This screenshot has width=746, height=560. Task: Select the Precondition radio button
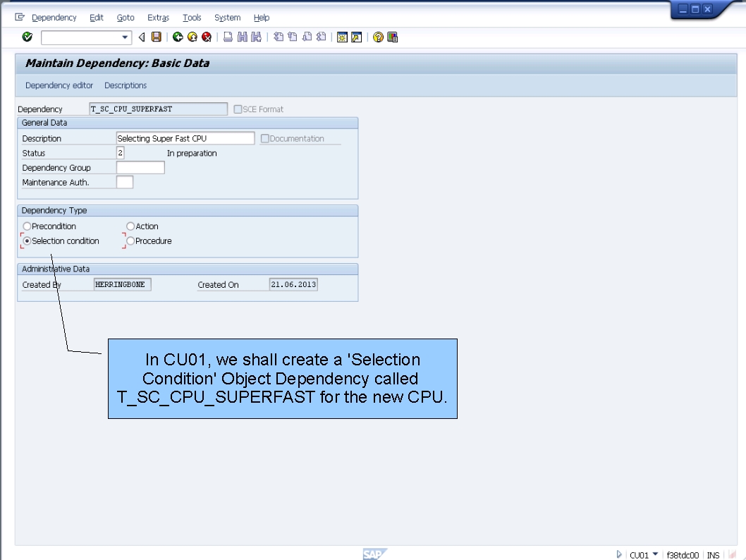[27, 226]
